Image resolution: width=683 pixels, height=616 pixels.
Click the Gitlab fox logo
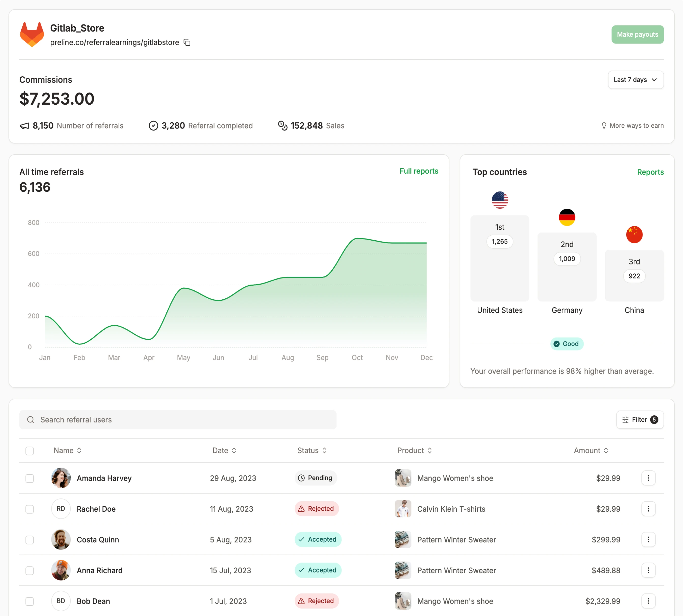[x=32, y=34]
